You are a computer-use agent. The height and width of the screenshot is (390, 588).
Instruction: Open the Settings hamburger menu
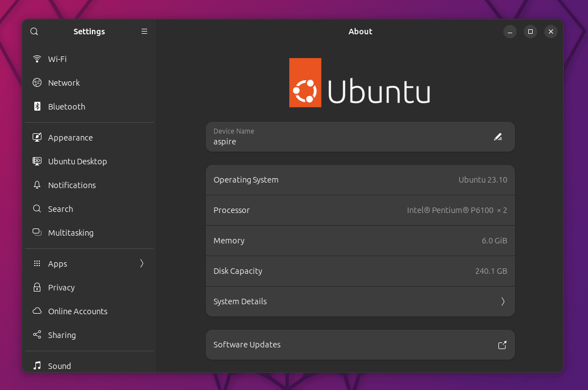144,32
